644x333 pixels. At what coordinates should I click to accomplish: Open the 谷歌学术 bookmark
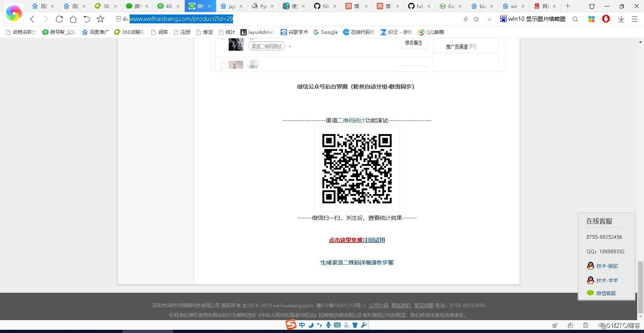(x=294, y=32)
